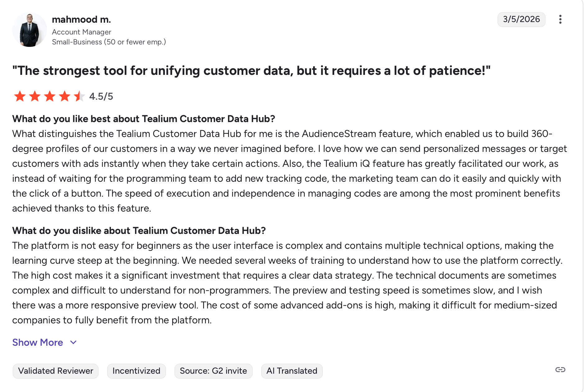Open reviewer name mahmood m.
This screenshot has height=392, width=584.
tap(81, 20)
